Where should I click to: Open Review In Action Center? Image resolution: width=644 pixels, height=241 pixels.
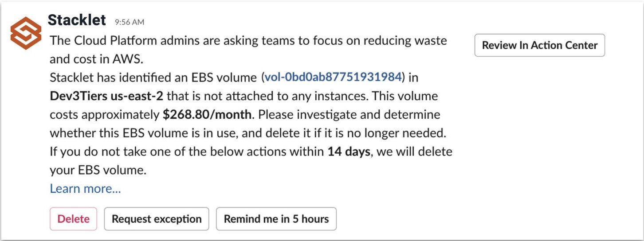point(540,45)
